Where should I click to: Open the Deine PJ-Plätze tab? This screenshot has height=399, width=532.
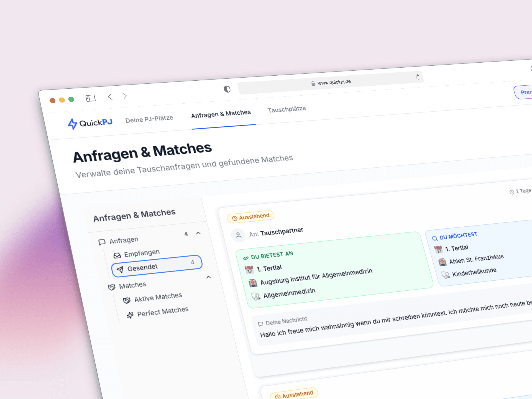149,119
